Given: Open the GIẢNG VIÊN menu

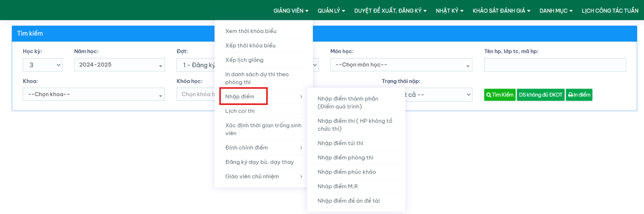Looking at the screenshot, I should 291,11.
